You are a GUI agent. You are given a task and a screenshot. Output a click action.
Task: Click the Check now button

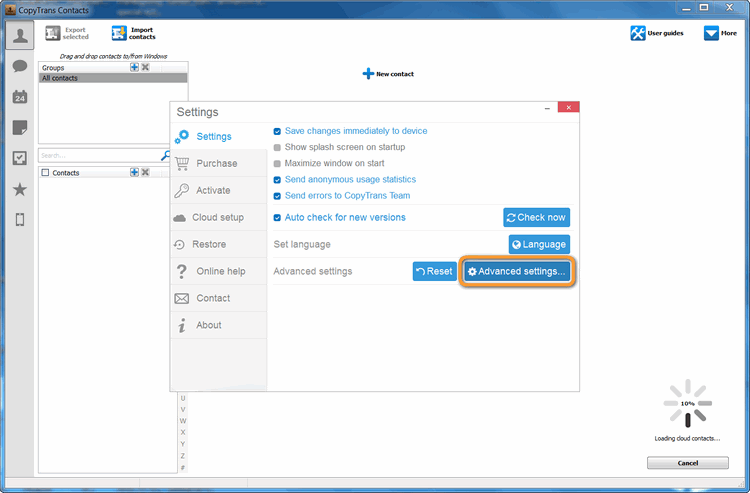point(536,218)
